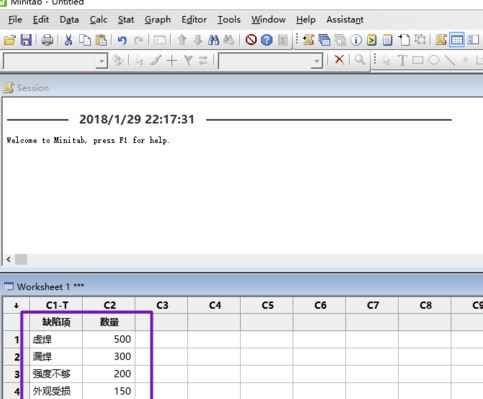Open the Stat menu
Screen dimensions: 483x399
126,20
